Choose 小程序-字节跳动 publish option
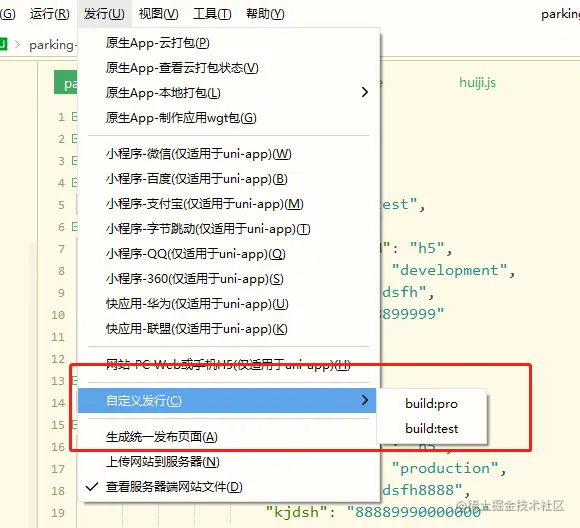This screenshot has height=528, width=580. tap(229, 229)
